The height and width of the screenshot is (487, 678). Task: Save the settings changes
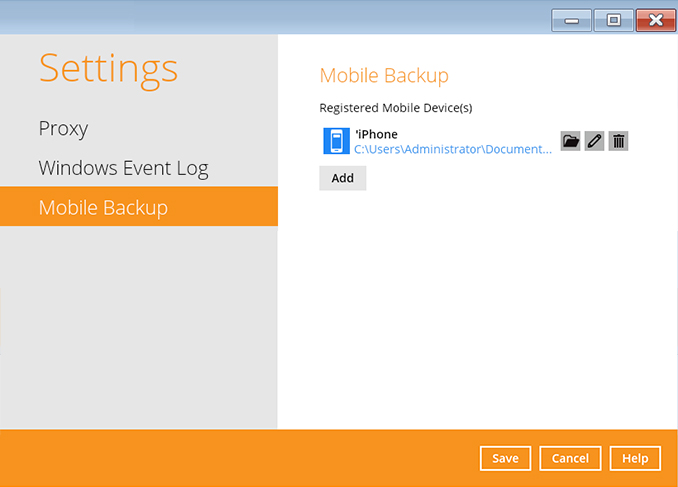tap(505, 458)
